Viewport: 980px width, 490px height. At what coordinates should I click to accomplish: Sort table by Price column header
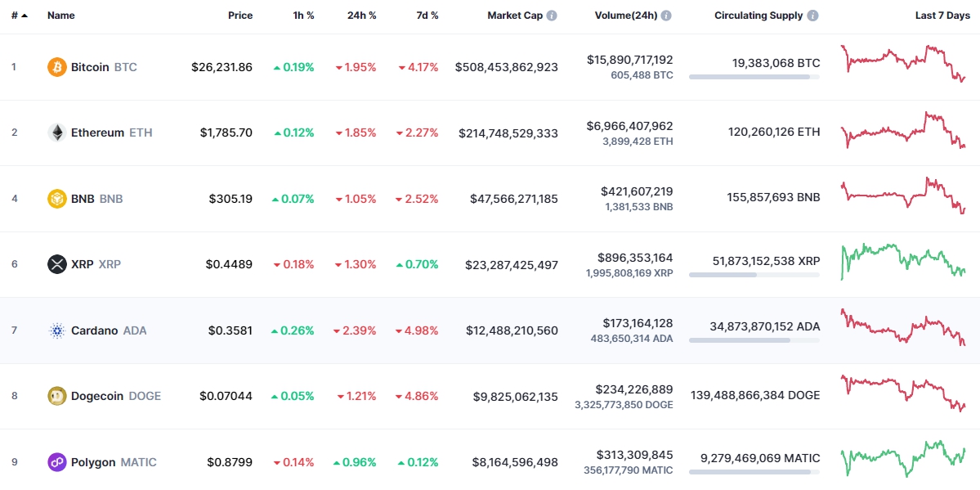tap(240, 16)
